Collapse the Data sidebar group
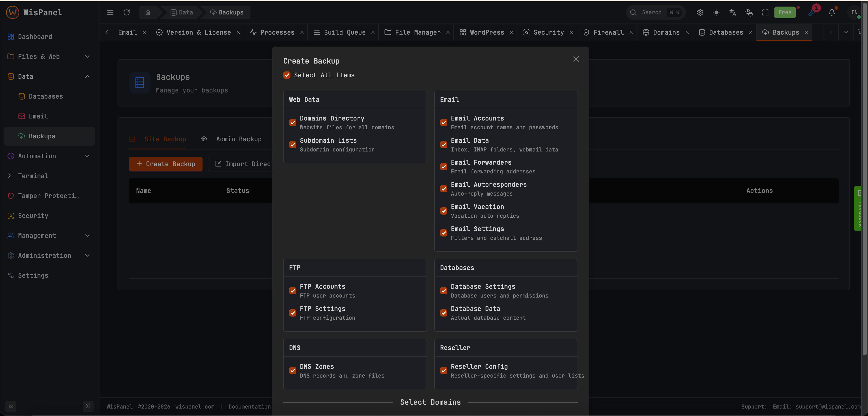The width and height of the screenshot is (868, 416). click(49, 76)
